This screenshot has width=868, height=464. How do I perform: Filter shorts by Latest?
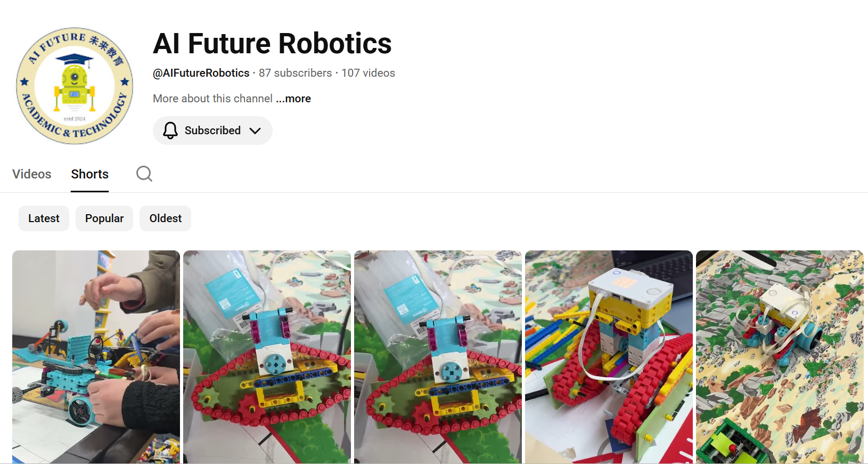[x=44, y=218]
